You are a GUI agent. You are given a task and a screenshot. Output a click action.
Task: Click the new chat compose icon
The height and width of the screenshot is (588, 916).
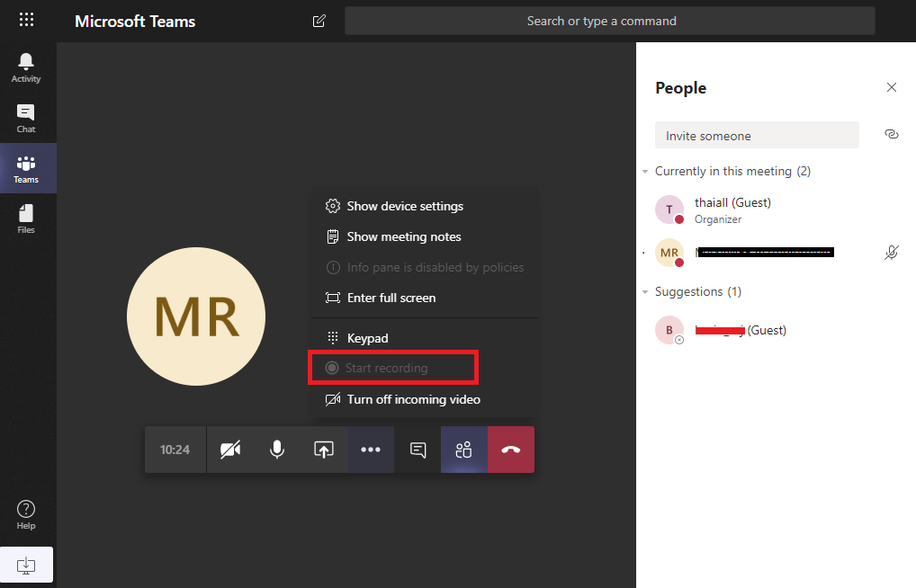pyautogui.click(x=319, y=21)
